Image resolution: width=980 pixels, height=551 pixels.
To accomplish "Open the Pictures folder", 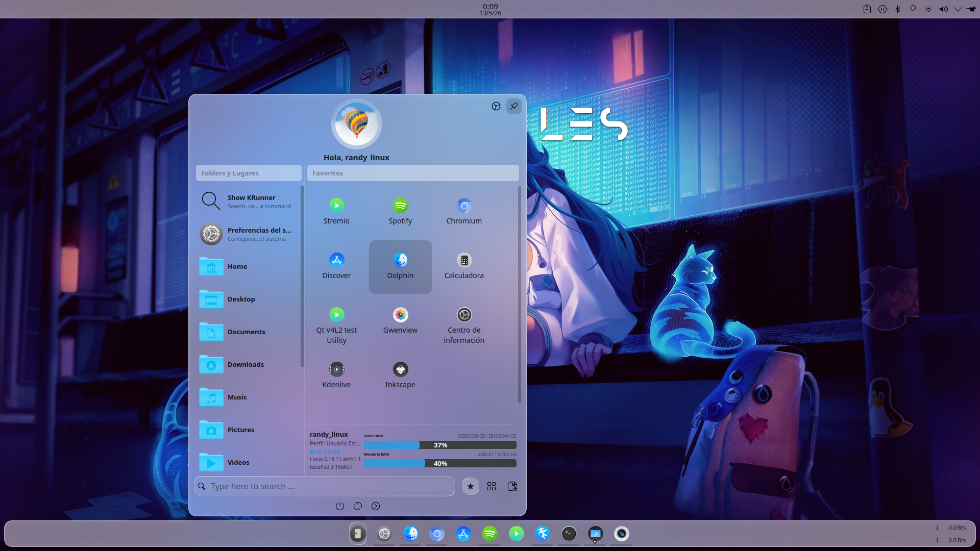I will (249, 430).
